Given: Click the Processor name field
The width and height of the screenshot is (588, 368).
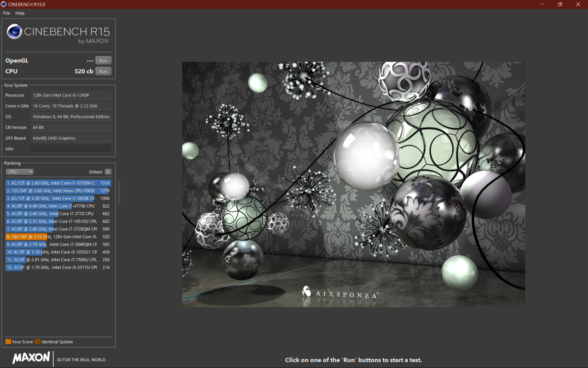Looking at the screenshot, I should (71, 95).
